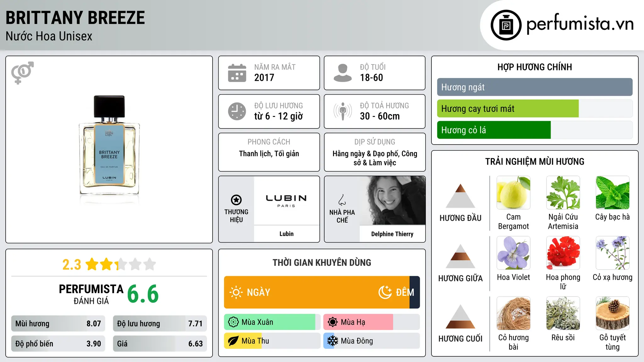Click the style text Thanh lịch, Tối giản
This screenshot has width=644, height=362.
coord(269,154)
